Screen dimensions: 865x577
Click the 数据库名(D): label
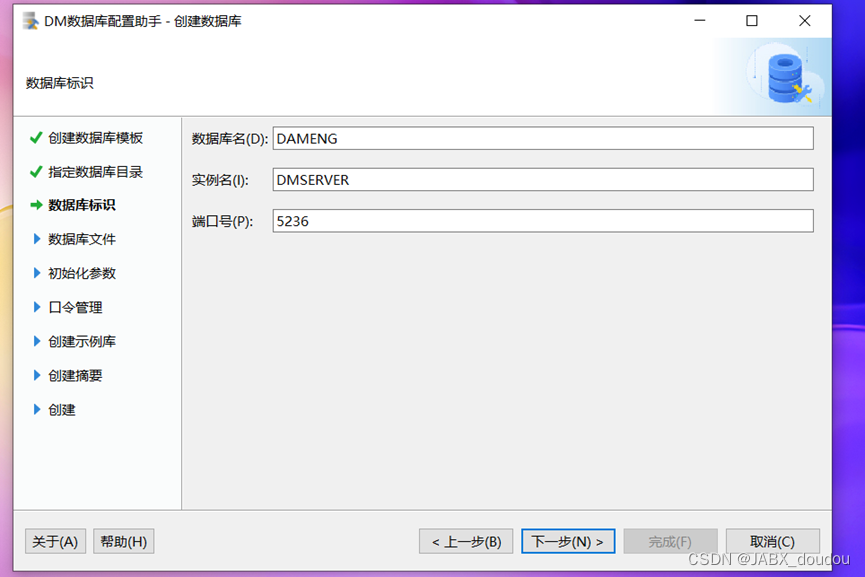pos(229,138)
